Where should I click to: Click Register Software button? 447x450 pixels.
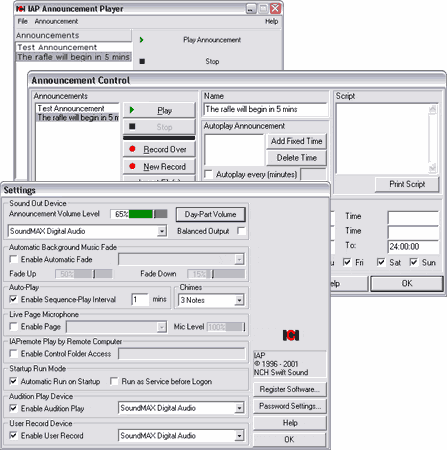click(x=290, y=389)
